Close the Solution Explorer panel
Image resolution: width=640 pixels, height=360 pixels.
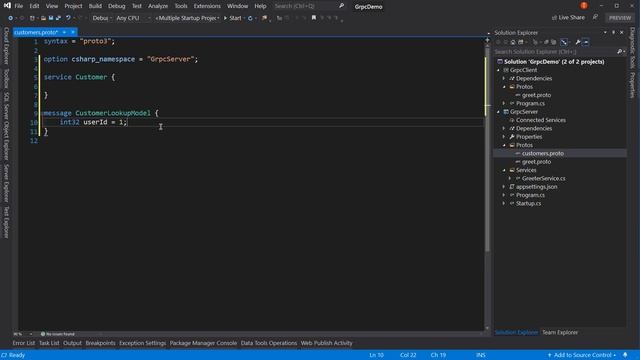click(x=622, y=32)
